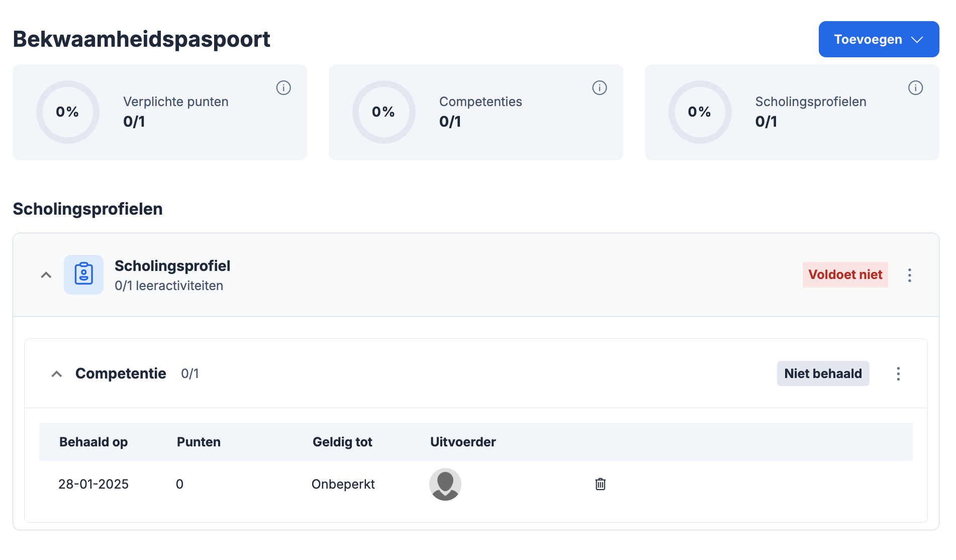This screenshot has height=560, width=956.
Task: Open three-dot menu for Competentie row
Action: (898, 374)
